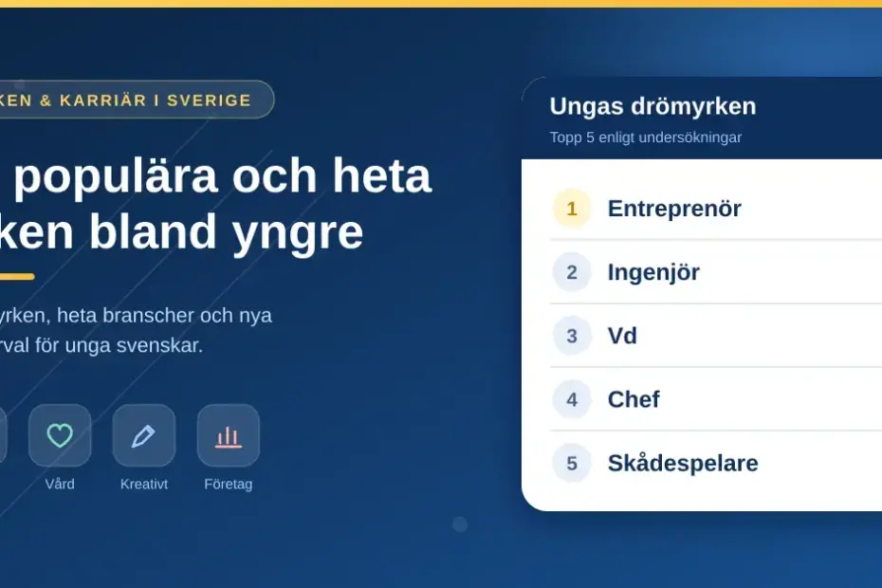The image size is (882, 588).
Task: Open the bar chart Företag icon
Action: pos(229,435)
